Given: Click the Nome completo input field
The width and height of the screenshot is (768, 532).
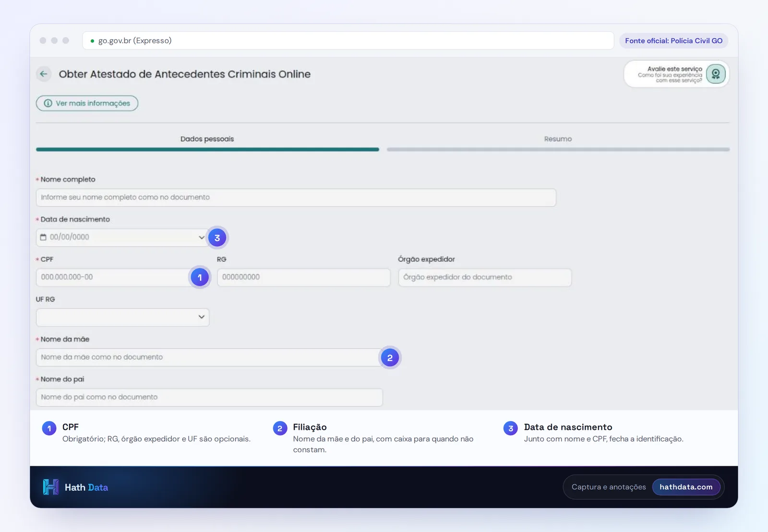Looking at the screenshot, I should 296,198.
